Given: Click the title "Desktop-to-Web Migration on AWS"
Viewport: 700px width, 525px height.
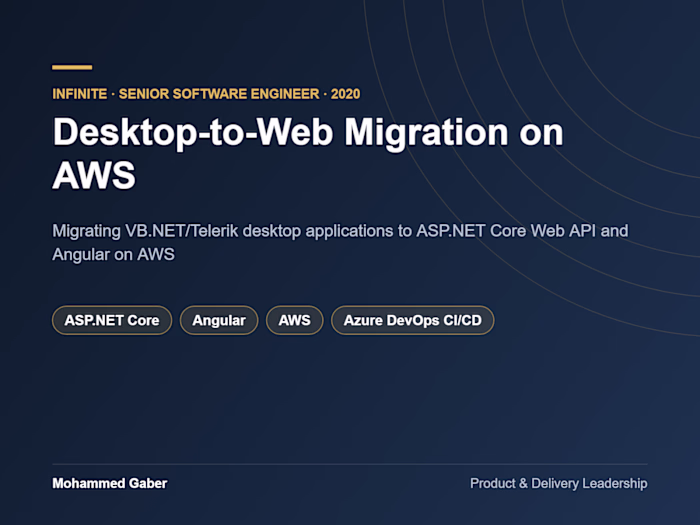Looking at the screenshot, I should pos(308,153).
